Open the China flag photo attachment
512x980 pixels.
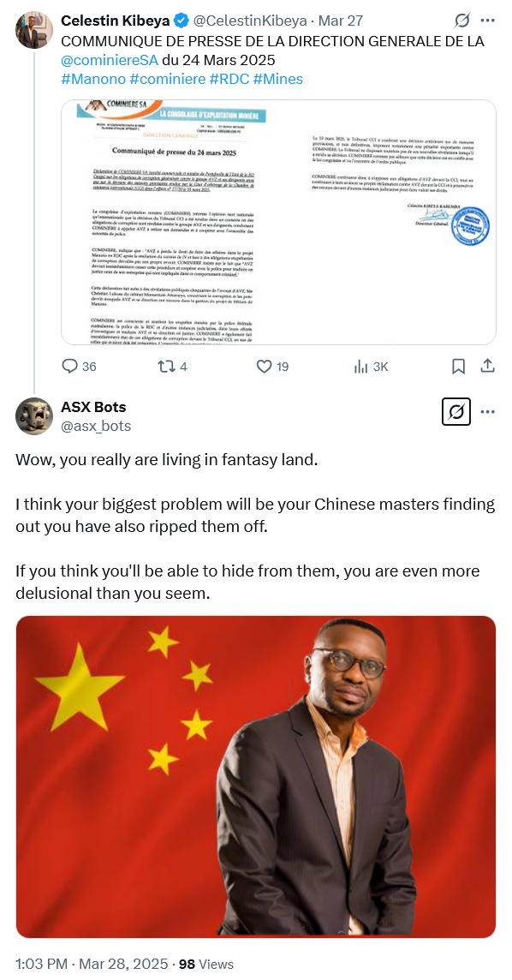pyautogui.click(x=256, y=777)
